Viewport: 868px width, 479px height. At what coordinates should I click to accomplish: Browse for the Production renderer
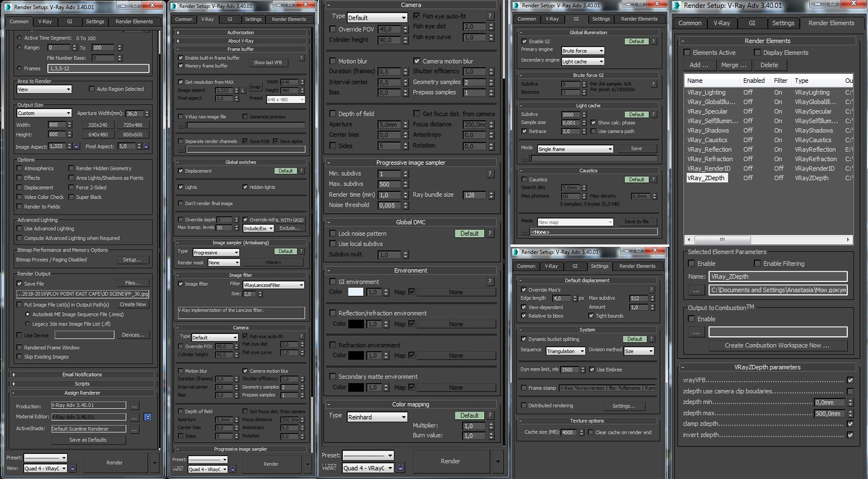click(x=134, y=406)
